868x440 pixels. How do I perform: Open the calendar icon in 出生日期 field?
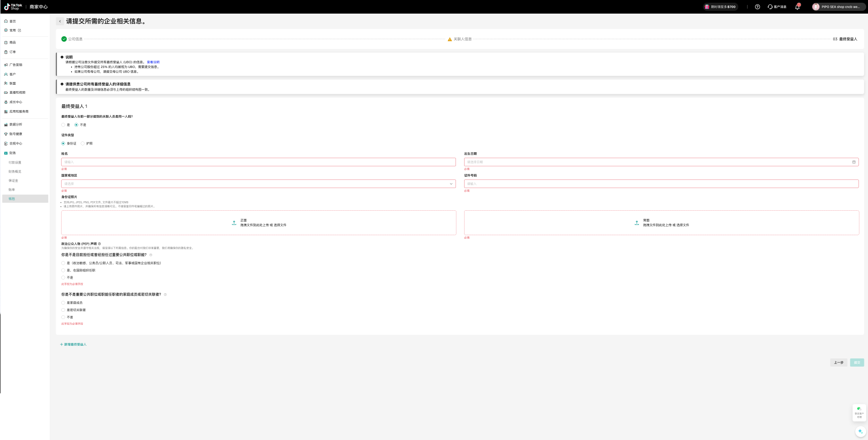[x=854, y=162]
